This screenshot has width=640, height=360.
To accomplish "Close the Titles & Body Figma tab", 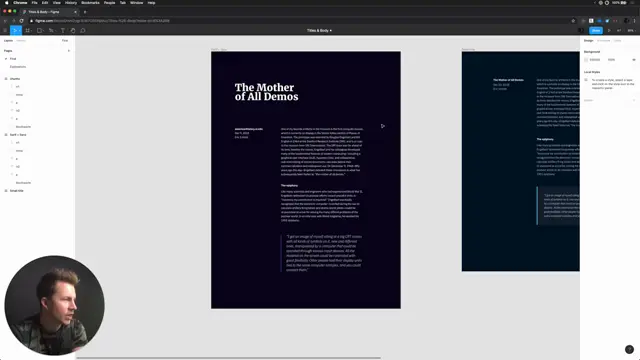I will pos(75,12).
